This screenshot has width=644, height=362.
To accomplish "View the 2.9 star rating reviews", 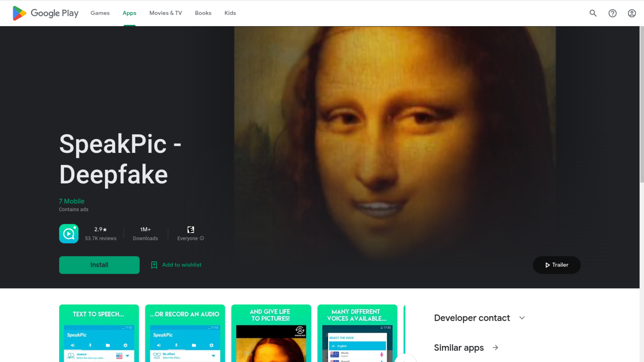I will [101, 234].
